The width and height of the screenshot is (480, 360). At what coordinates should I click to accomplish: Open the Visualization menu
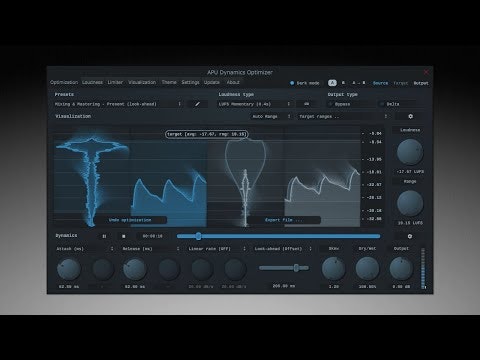142,82
